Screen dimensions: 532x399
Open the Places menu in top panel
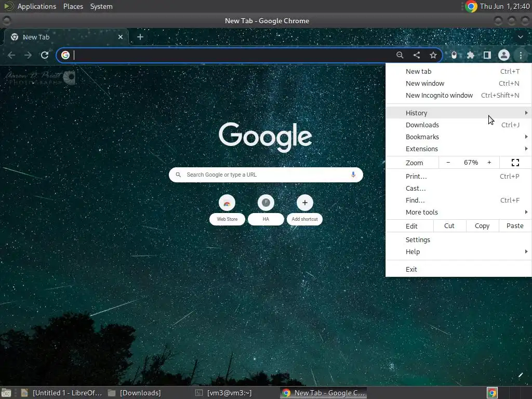pyautogui.click(x=73, y=6)
